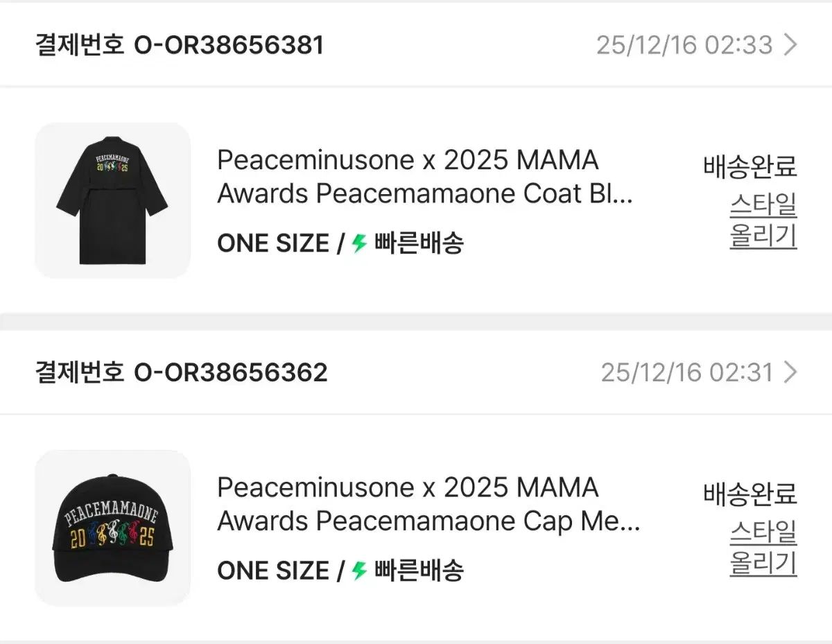
Task: Click the 빠른배송 label on the Coat order
Action: 419,243
